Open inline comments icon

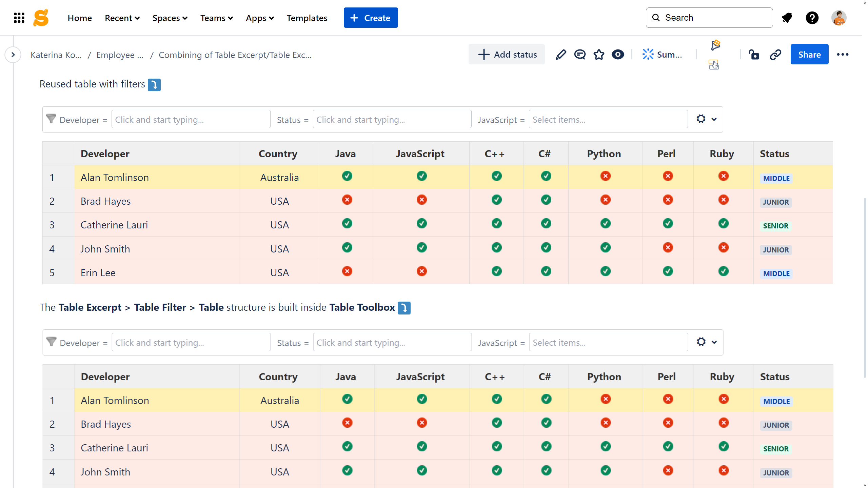click(x=580, y=55)
